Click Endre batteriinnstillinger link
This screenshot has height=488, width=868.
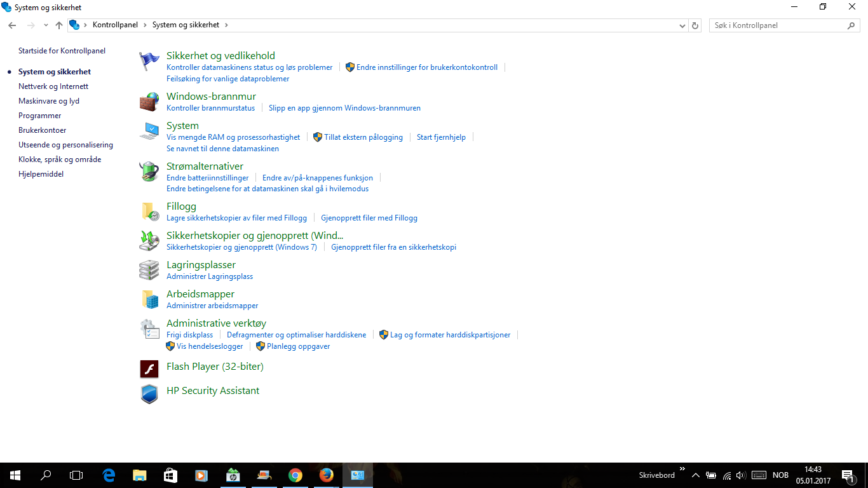[207, 178]
